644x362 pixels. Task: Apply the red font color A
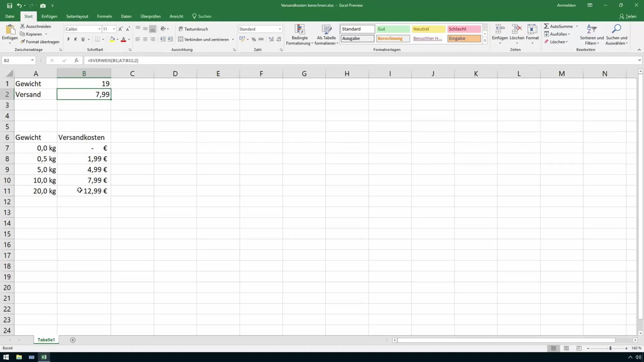[123, 39]
